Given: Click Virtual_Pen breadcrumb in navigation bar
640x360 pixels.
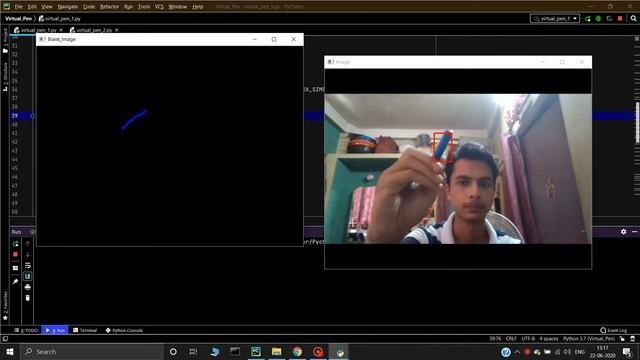Looking at the screenshot, I should pyautogui.click(x=18, y=18).
